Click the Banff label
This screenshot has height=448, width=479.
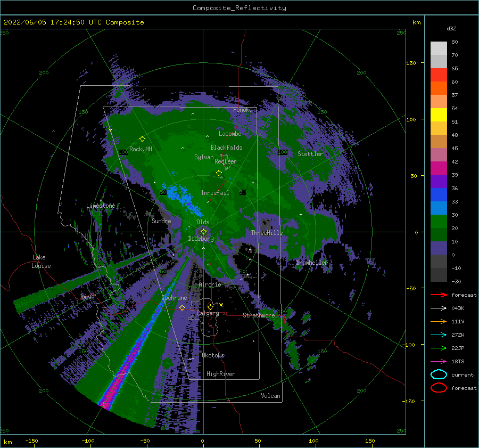[x=88, y=297]
